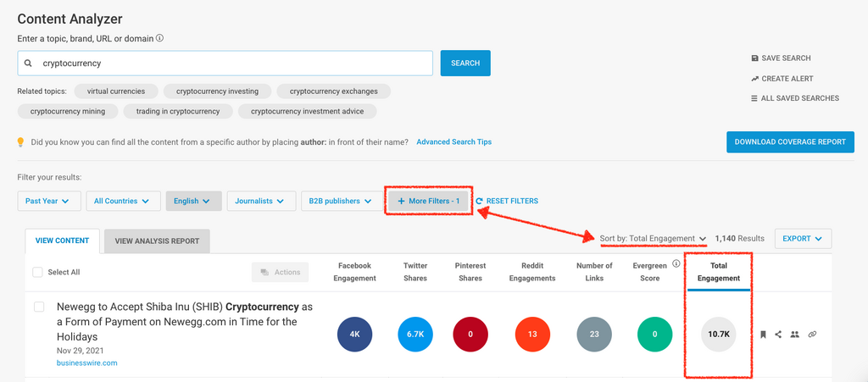The image size is (868, 382).
Task: Click the link icon in the Newegg row
Action: (x=812, y=335)
